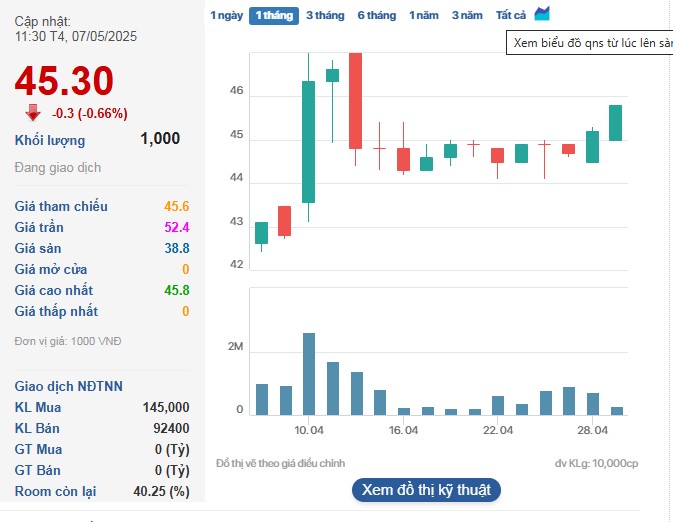Viewport: 673px width, 522px height.
Task: Switch to the 1 tháng chart range
Action: [273, 15]
